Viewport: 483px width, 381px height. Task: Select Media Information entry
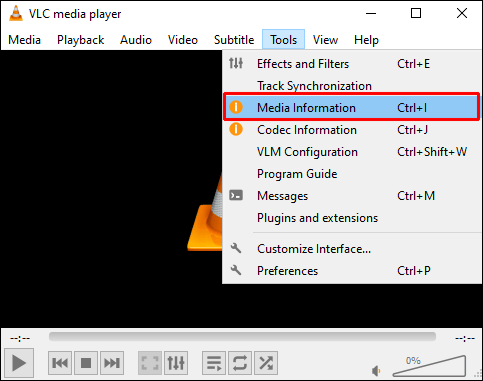(x=352, y=107)
